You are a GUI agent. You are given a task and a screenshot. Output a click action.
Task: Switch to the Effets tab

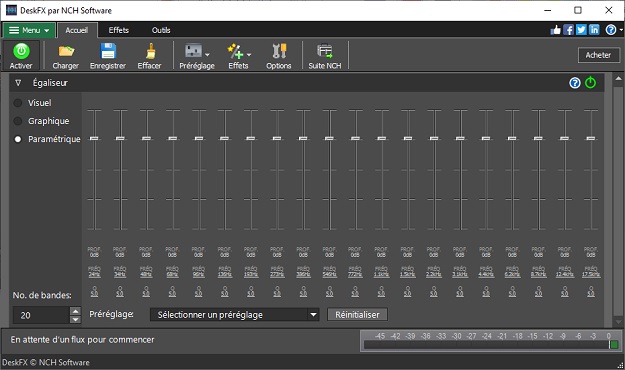point(119,30)
